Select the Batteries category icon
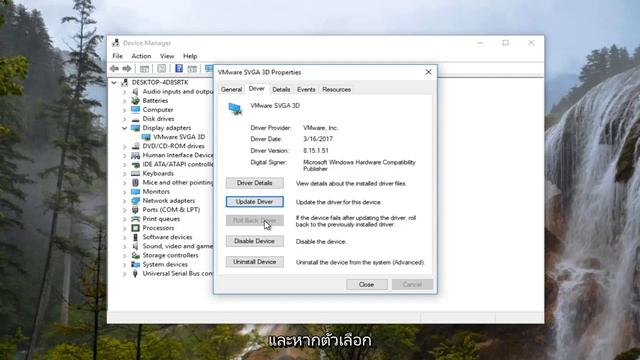The height and width of the screenshot is (360, 640). coord(136,100)
